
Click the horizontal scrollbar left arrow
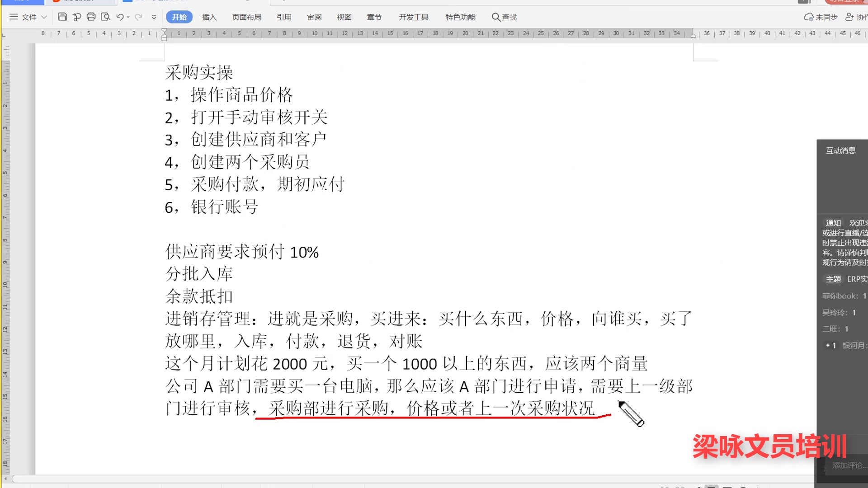[5, 479]
